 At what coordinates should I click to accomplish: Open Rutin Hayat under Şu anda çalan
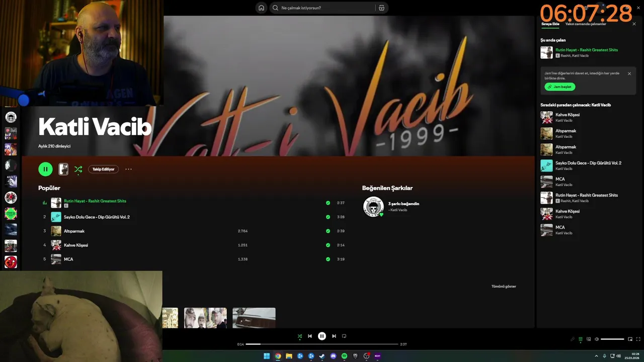coord(587,50)
